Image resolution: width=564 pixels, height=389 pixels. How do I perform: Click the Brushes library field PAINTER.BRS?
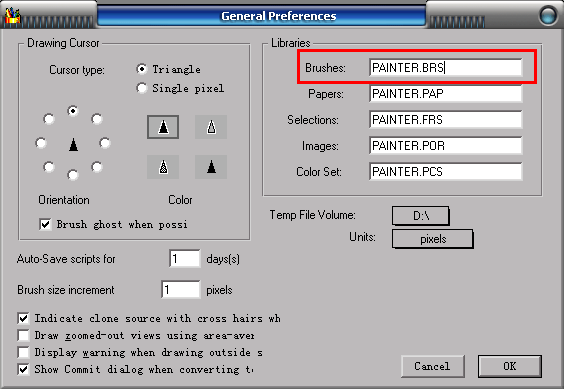446,68
